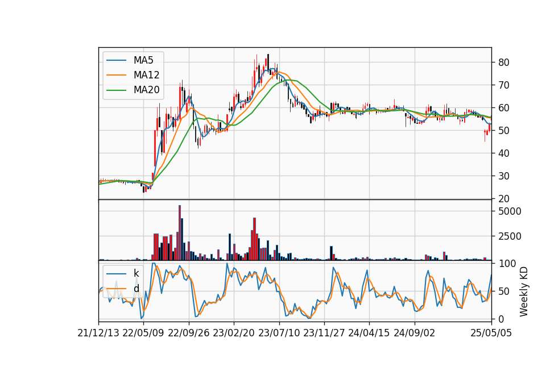
Task: Click the 0 KD axis tick label
Action: tap(501, 319)
